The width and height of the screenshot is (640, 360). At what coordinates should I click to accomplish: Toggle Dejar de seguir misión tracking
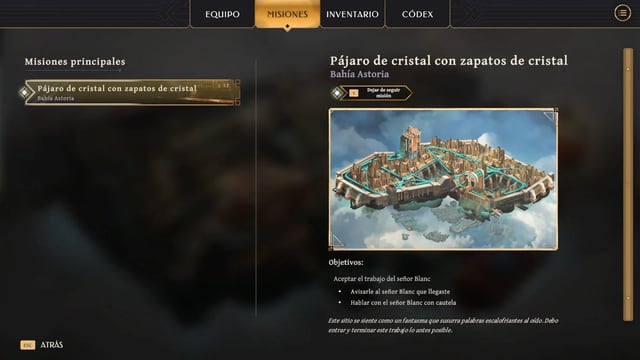pyautogui.click(x=371, y=93)
